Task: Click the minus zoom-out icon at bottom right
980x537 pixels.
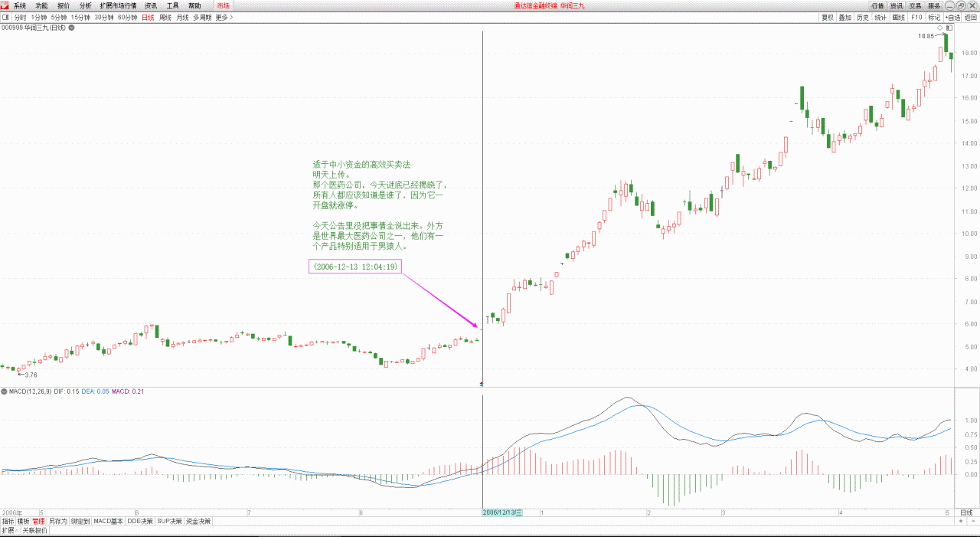Action: click(x=972, y=521)
